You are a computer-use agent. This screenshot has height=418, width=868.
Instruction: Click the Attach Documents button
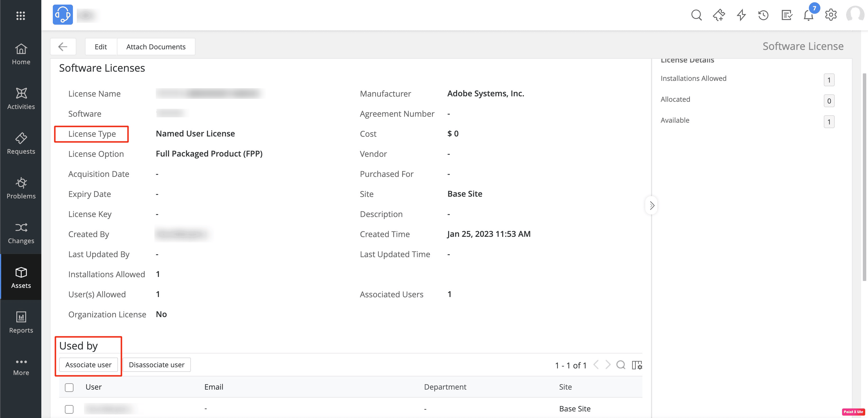coord(156,47)
